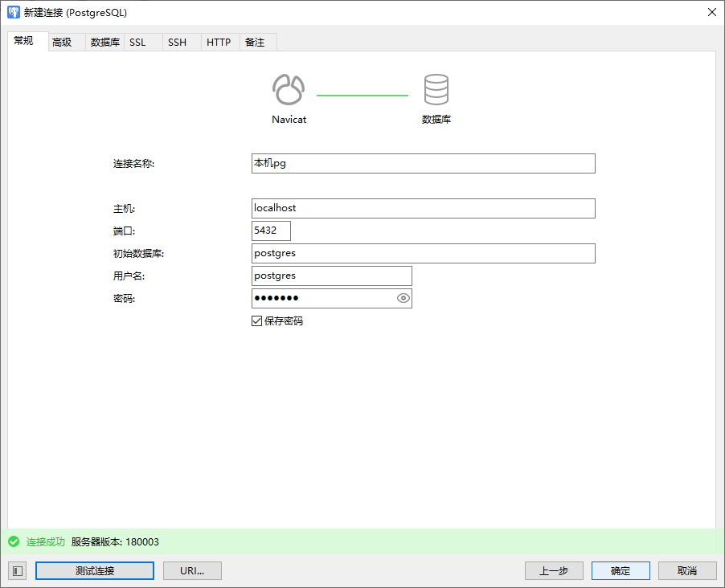Show the password with the eye icon
The image size is (725, 588).
pos(403,298)
